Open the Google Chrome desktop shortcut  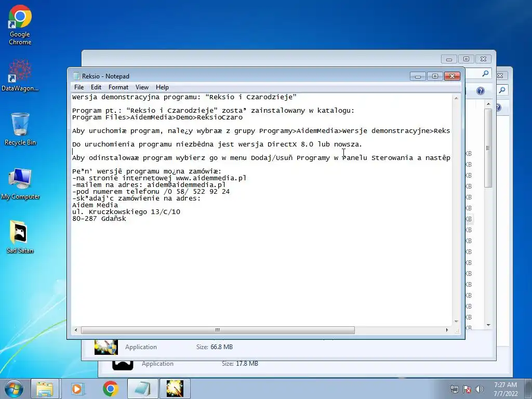tap(20, 26)
